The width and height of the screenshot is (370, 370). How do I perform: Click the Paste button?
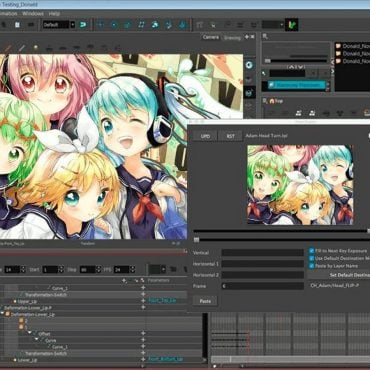coord(205,301)
